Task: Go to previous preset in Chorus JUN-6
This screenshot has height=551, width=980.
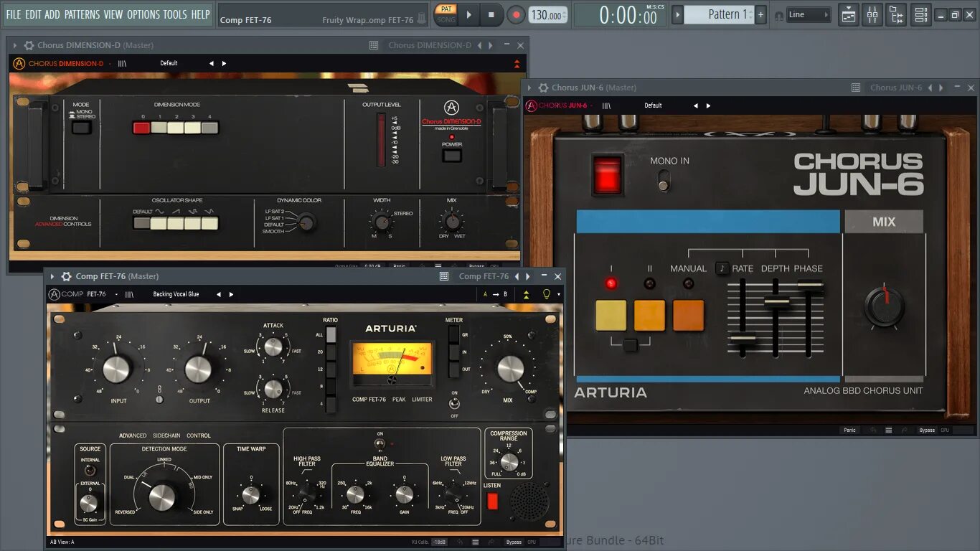Action: [695, 105]
